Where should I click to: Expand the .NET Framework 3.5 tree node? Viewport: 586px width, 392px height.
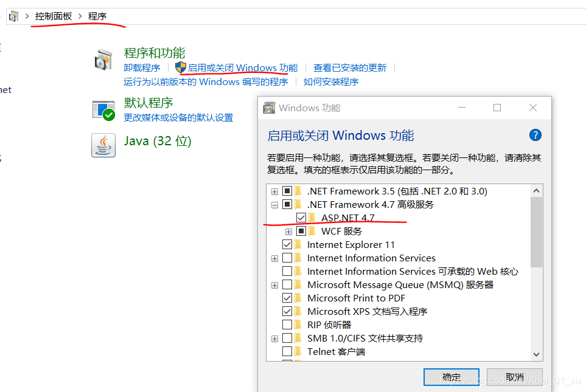pos(274,191)
